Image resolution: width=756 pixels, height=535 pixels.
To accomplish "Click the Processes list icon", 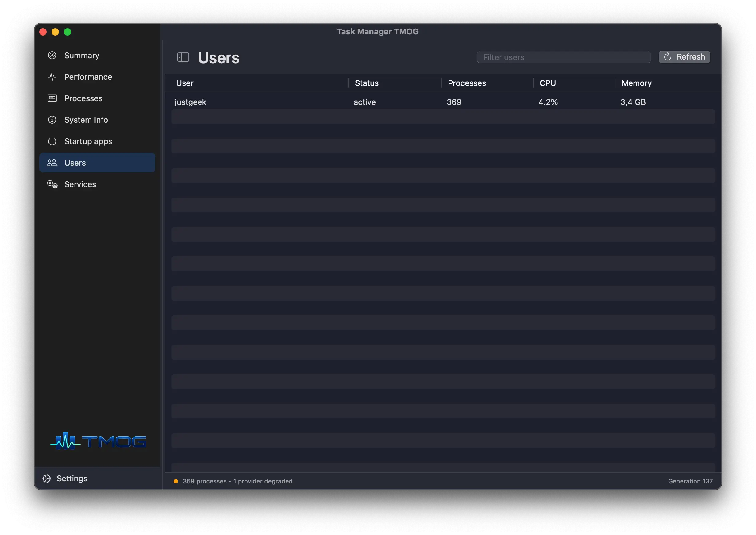I will click(x=52, y=98).
